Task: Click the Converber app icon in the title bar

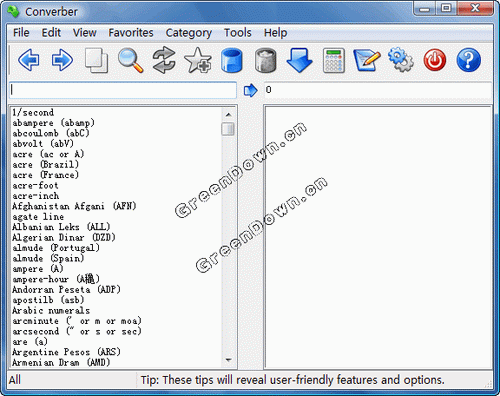Action: coord(13,12)
